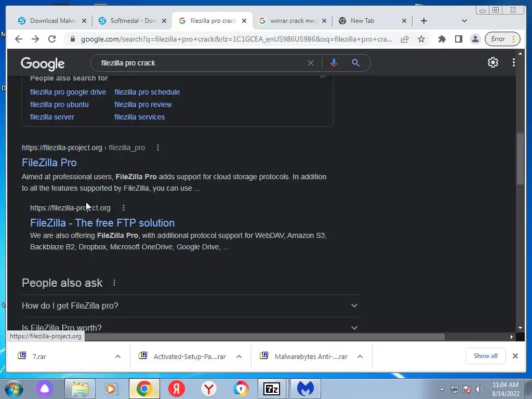Close the downloads bar
The width and height of the screenshot is (532, 399).
point(515,356)
